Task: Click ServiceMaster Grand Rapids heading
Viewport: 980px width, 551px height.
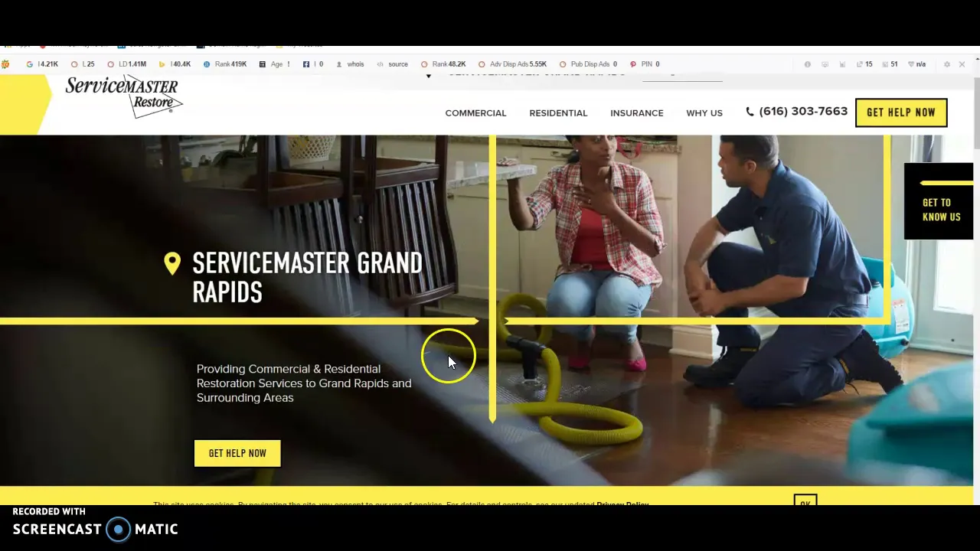Action: pyautogui.click(x=307, y=277)
